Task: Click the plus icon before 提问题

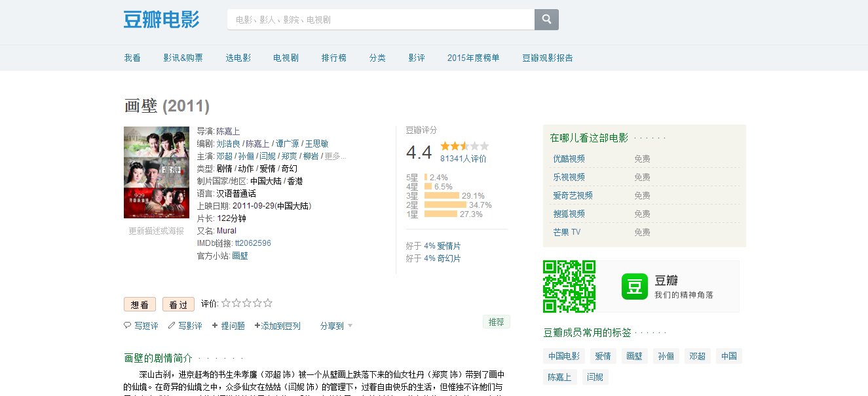Action: click(214, 325)
